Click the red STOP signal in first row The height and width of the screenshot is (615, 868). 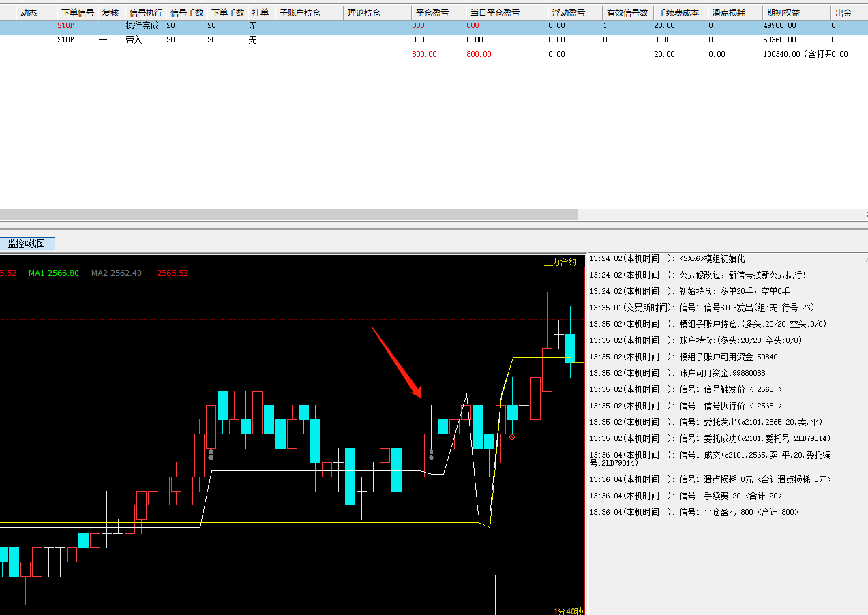tap(65, 26)
